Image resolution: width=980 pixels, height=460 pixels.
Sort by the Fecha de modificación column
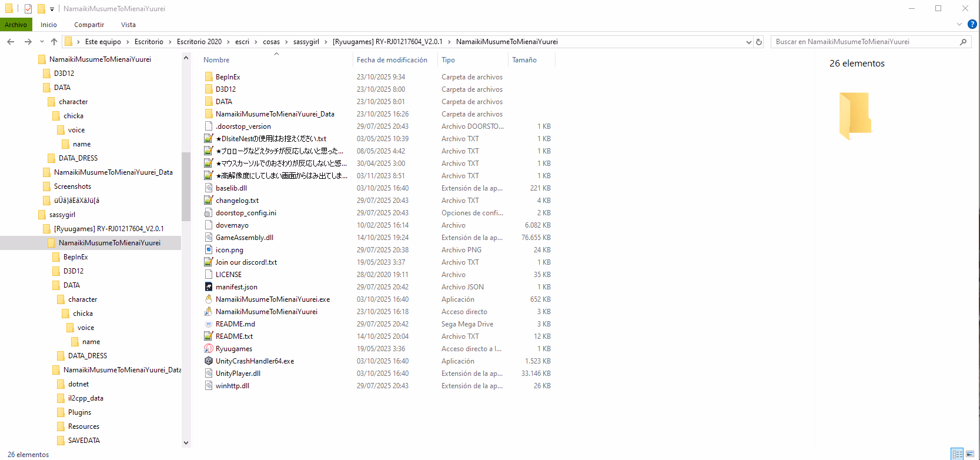coord(392,60)
